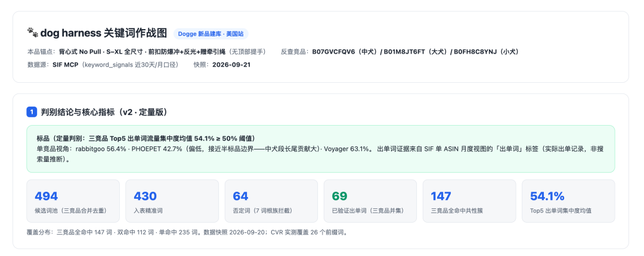Click the Top5 出单词集中度均值 card label
The width and height of the screenshot is (644, 256).
[562, 211]
